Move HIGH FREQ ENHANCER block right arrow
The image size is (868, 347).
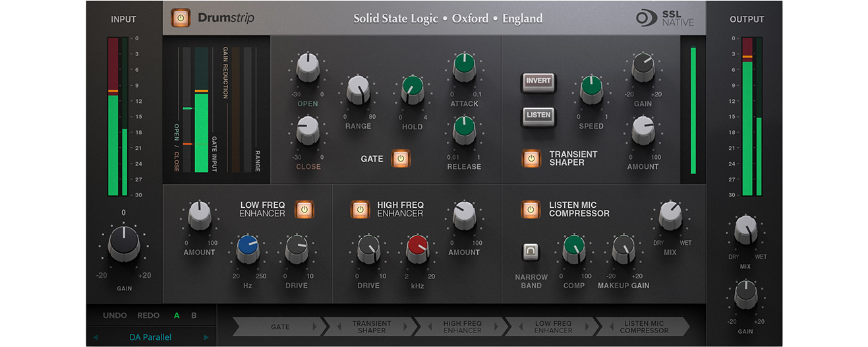[x=496, y=327]
